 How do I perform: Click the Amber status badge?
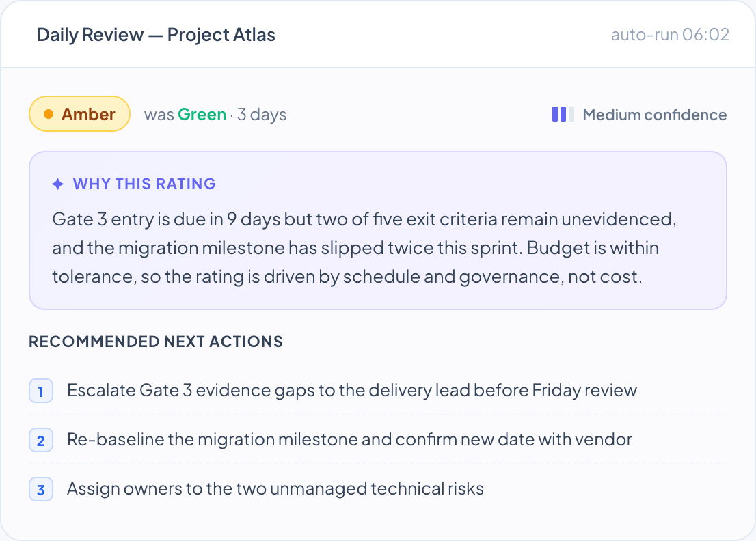coord(79,114)
